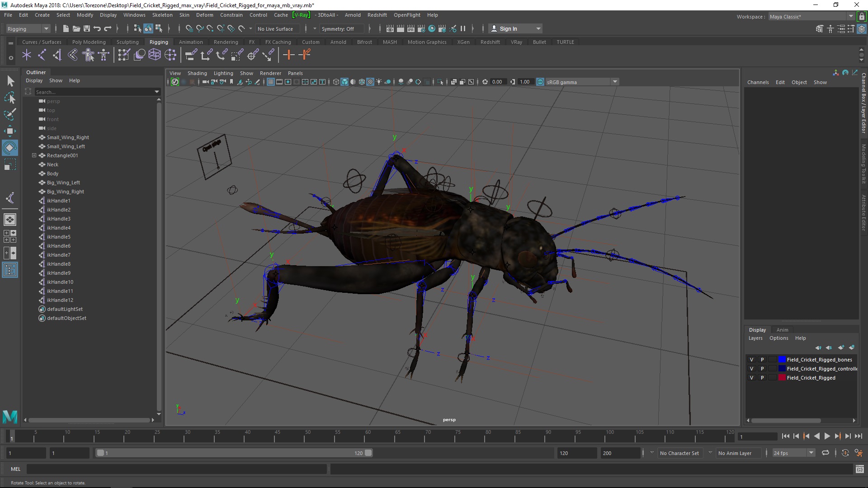868x488 pixels.
Task: Open the Outliner layout icon in sidebar
Action: click(10, 270)
